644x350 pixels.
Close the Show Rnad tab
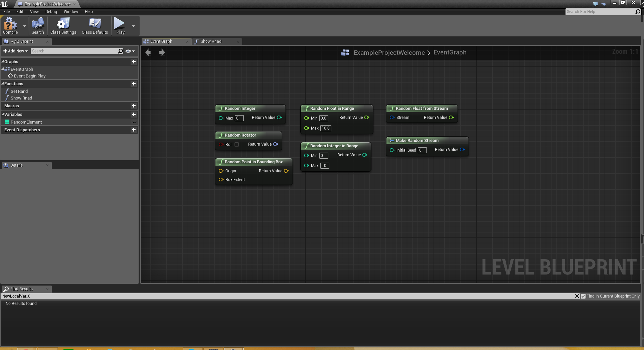tap(238, 41)
